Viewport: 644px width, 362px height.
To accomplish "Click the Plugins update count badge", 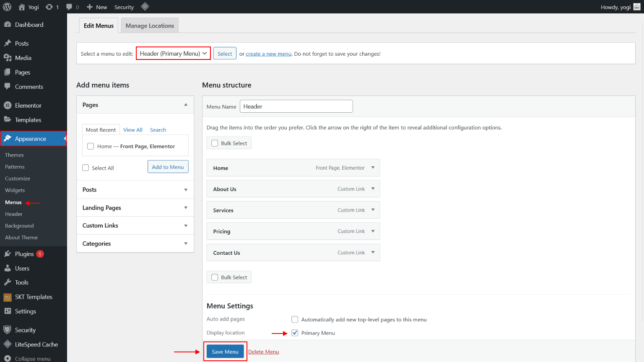I will point(40,254).
